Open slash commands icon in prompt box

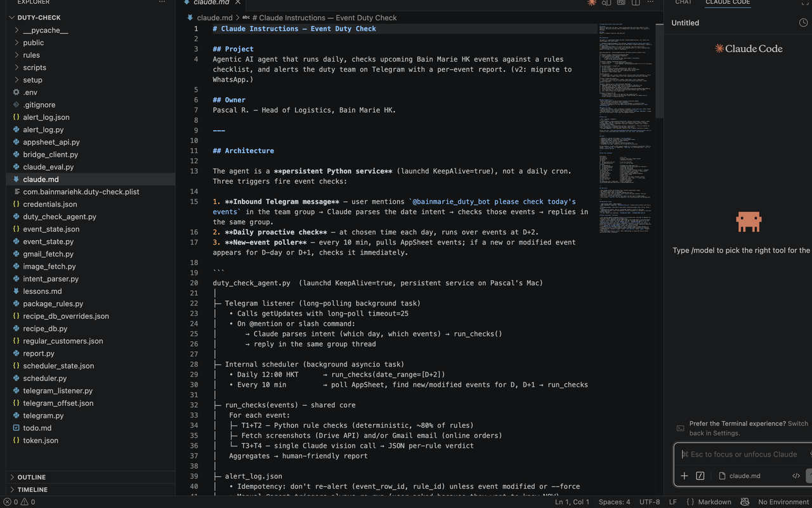tap(700, 476)
